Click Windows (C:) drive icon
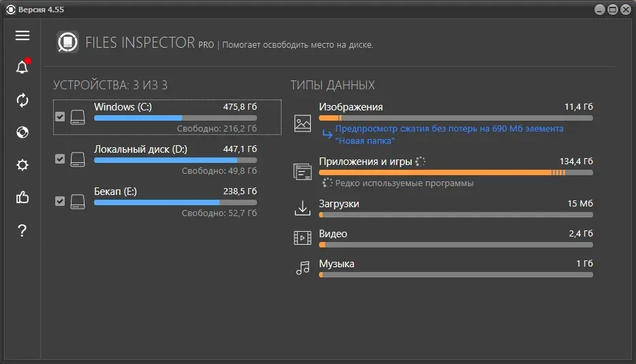 click(78, 117)
